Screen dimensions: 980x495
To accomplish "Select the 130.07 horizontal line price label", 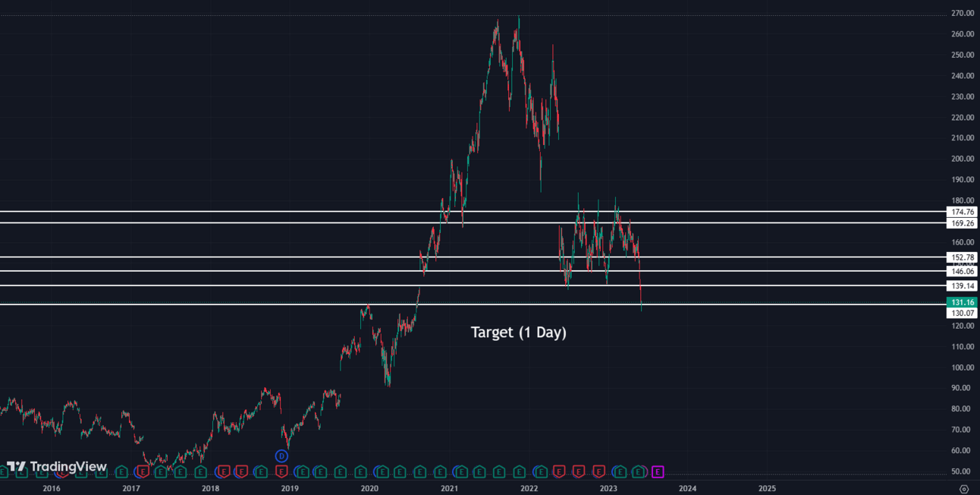I will coord(961,313).
